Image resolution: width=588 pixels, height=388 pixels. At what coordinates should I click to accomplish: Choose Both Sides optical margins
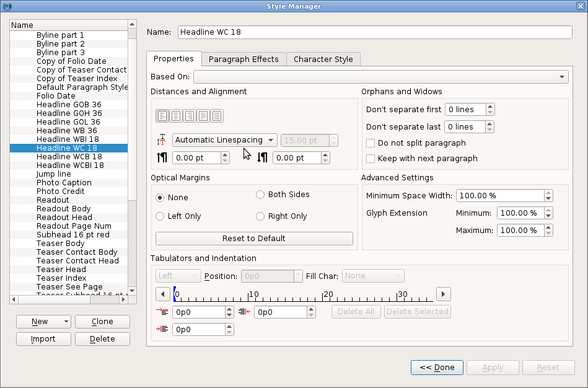tap(260, 195)
